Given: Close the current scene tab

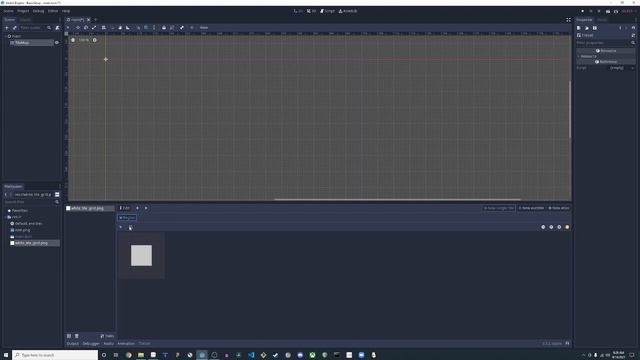Looking at the screenshot, I should pos(89,20).
